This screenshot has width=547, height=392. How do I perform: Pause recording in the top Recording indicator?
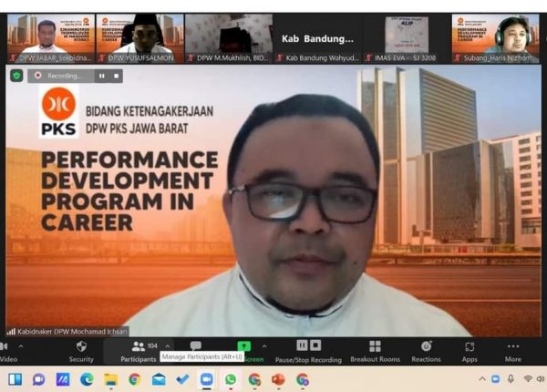(101, 76)
